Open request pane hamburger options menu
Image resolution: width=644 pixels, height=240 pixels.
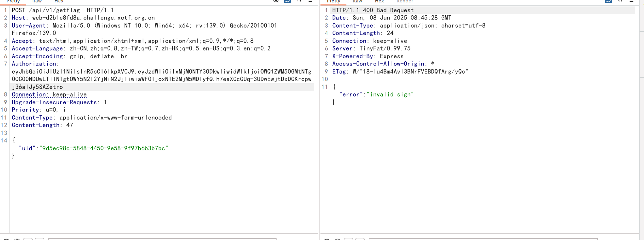311,1
